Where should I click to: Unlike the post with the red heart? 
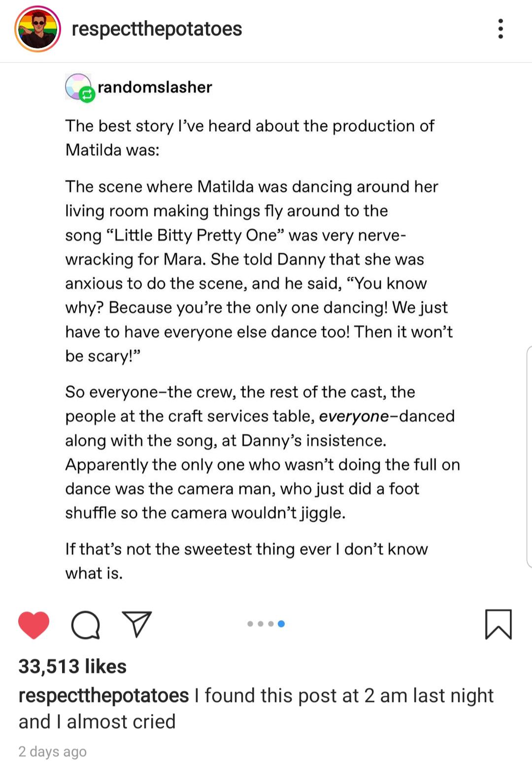(33, 625)
